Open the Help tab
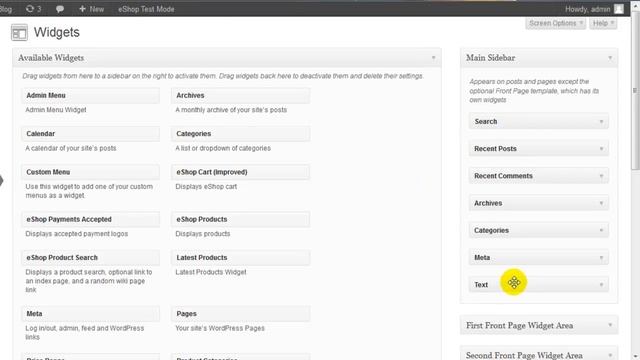This screenshot has width=640, height=360. pyautogui.click(x=603, y=23)
